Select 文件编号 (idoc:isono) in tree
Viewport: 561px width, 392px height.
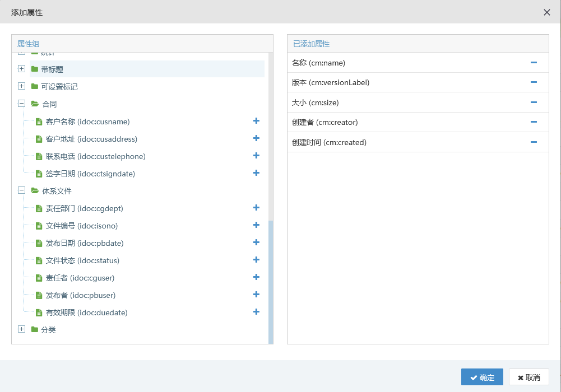click(x=81, y=226)
